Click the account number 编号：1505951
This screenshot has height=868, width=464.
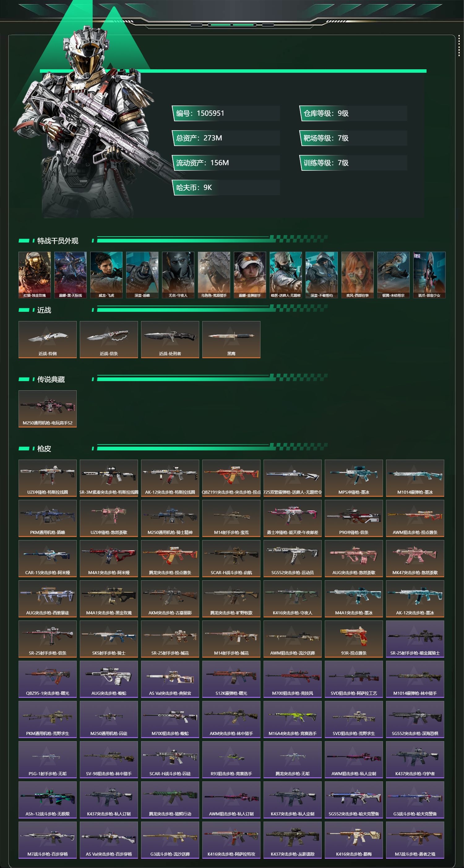click(x=200, y=113)
